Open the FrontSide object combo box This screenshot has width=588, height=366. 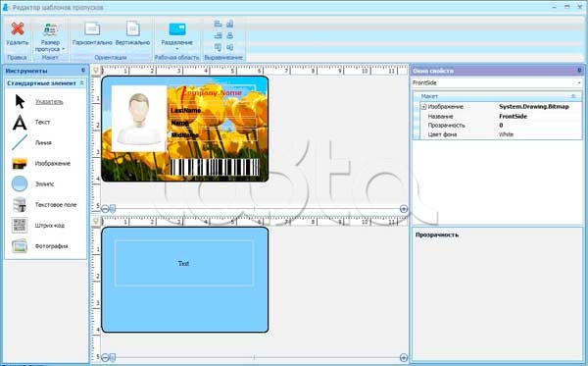pyautogui.click(x=497, y=83)
